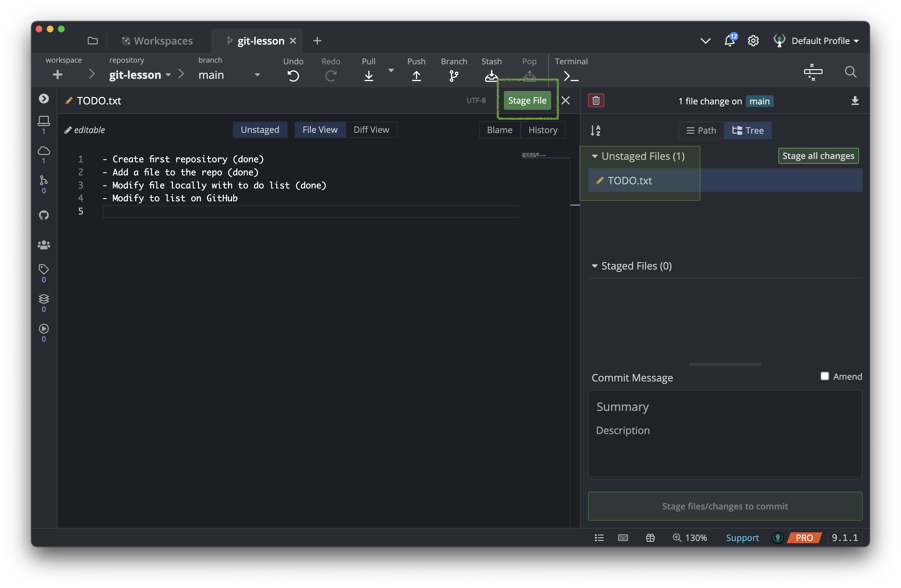The image size is (901, 588).
Task: Click the main branch label in commit header
Action: click(x=759, y=101)
